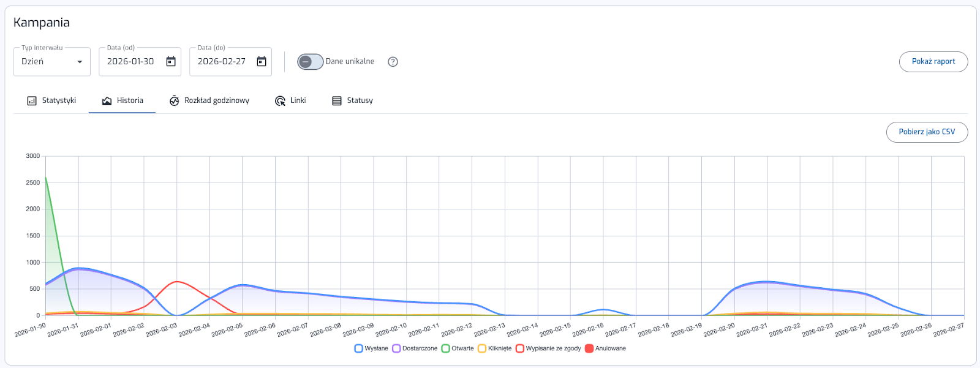
Task: Click the Pokaż raport button
Action: click(933, 62)
